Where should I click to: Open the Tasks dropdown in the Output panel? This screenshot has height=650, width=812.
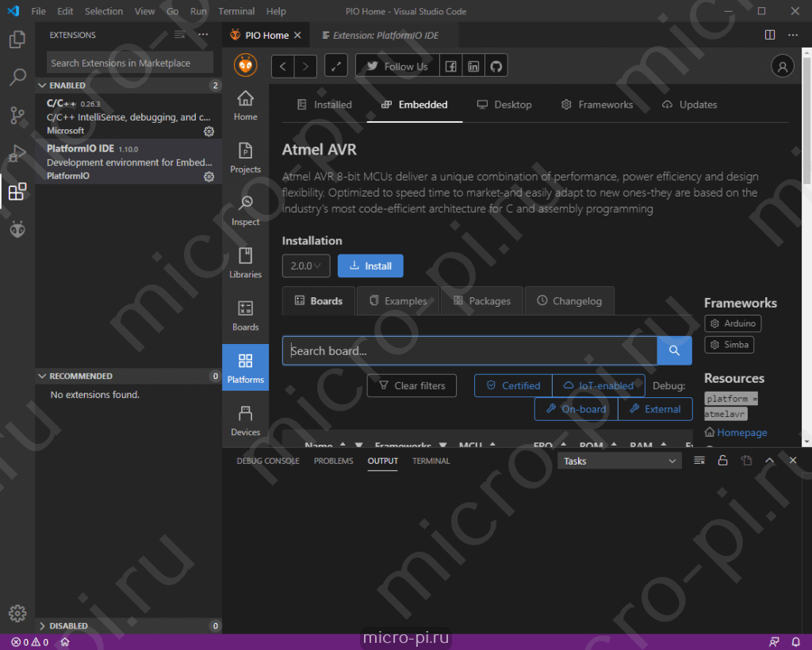(619, 460)
